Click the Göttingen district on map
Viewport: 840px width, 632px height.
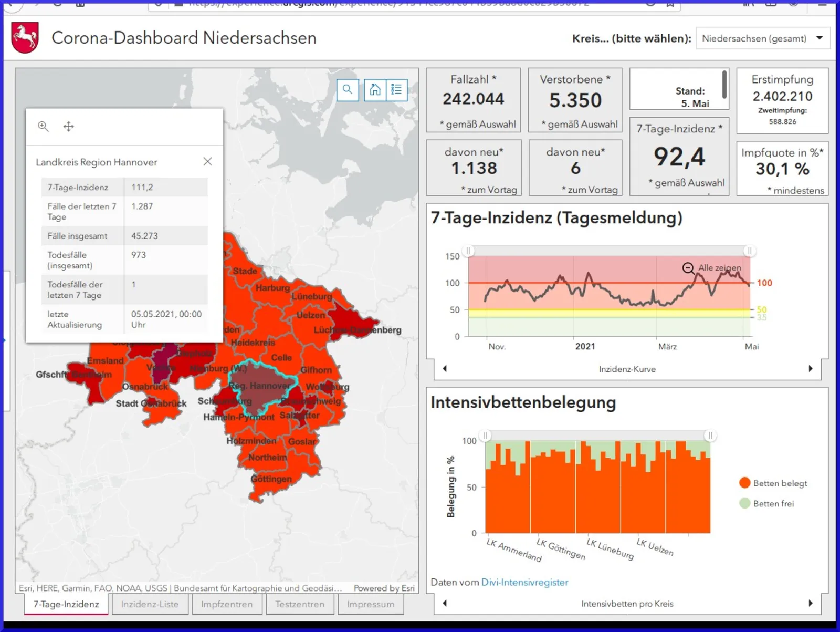click(271, 479)
